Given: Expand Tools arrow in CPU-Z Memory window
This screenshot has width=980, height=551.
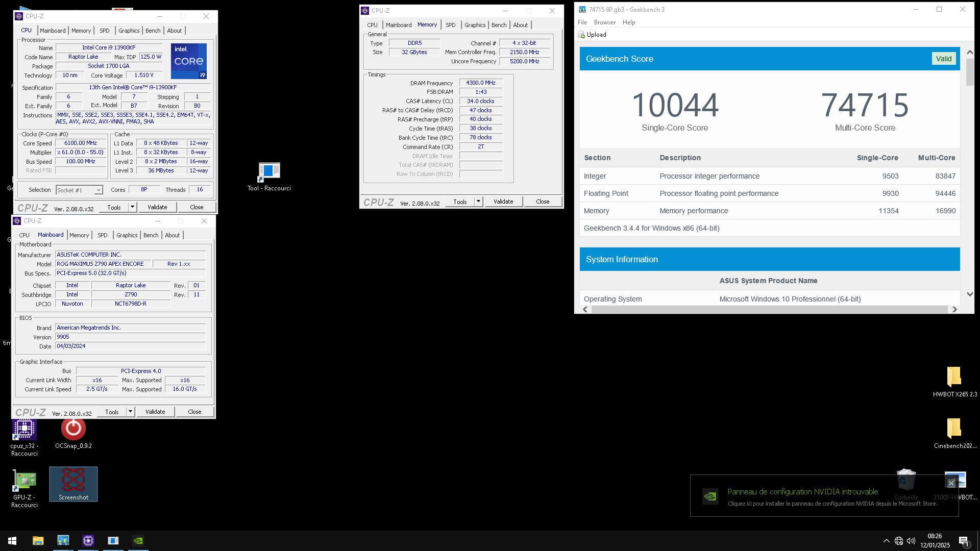Looking at the screenshot, I should [x=478, y=202].
